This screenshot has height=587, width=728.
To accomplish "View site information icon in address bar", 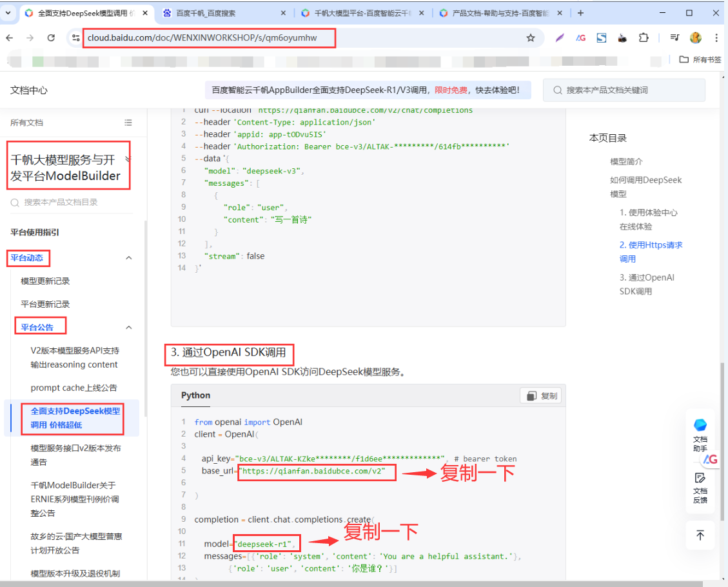I will [x=75, y=38].
